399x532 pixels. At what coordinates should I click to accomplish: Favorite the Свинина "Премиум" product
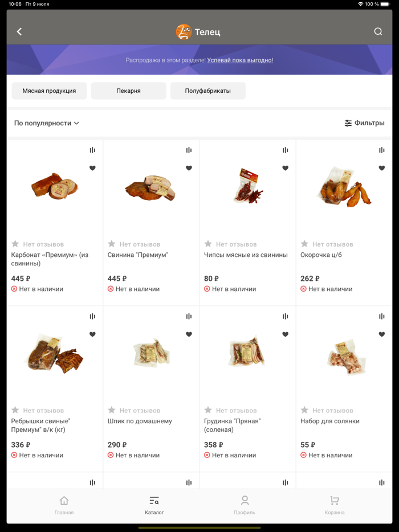tap(189, 168)
